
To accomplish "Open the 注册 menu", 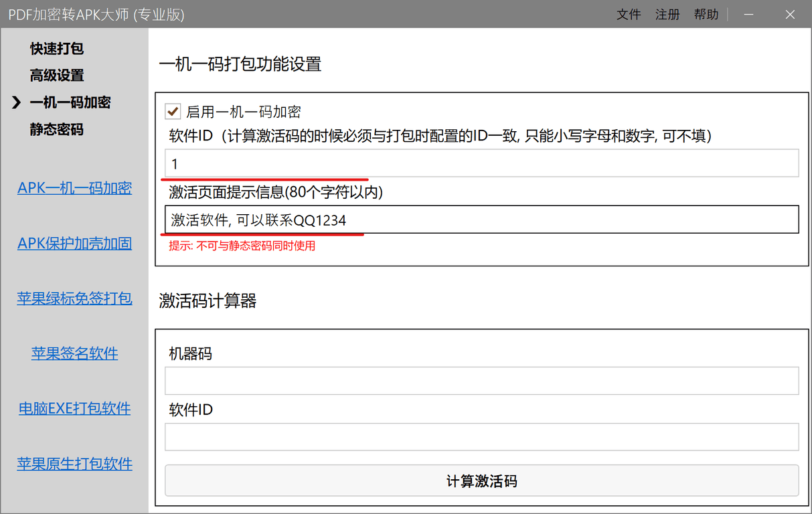I will [667, 14].
